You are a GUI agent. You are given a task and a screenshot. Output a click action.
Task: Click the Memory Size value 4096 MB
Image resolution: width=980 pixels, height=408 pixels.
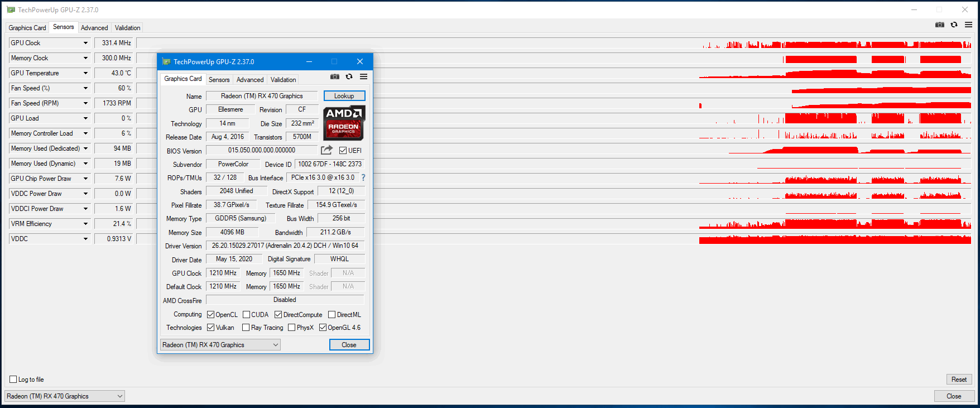tap(232, 232)
